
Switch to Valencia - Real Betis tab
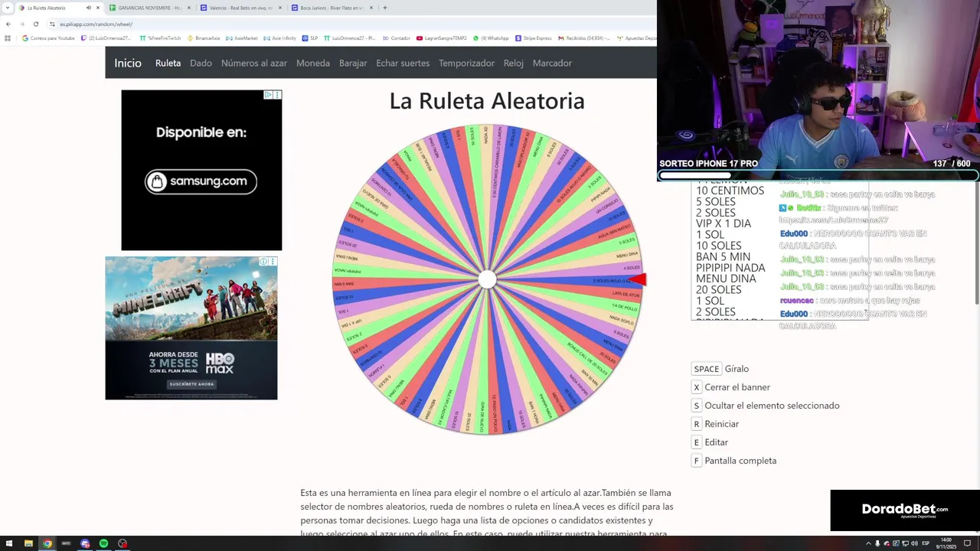(240, 8)
